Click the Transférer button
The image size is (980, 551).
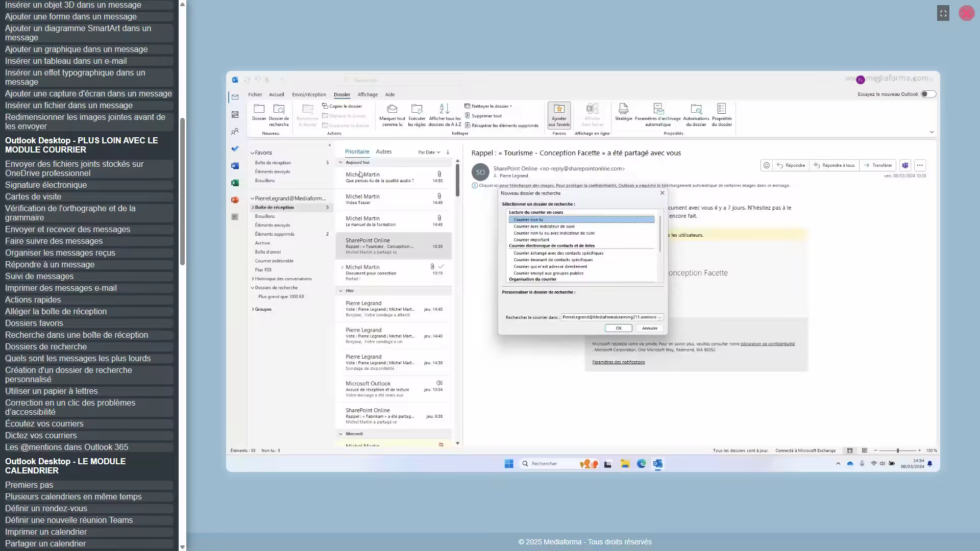[x=877, y=165]
